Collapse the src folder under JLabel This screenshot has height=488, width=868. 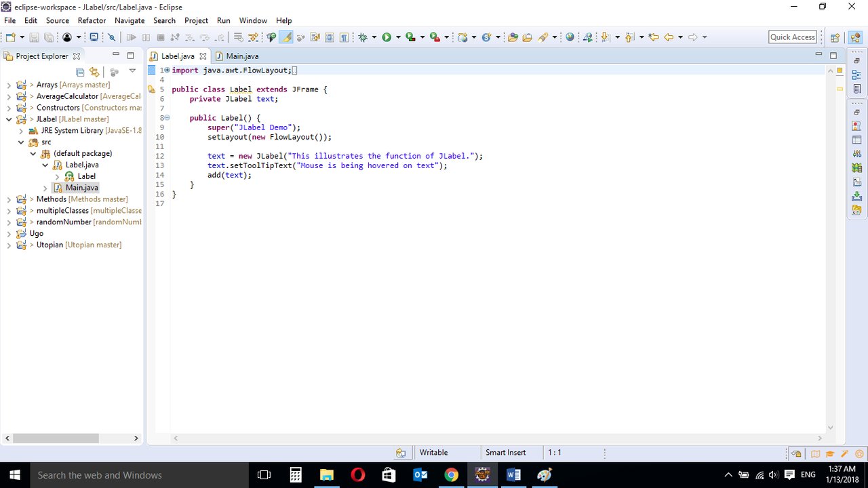(x=20, y=142)
